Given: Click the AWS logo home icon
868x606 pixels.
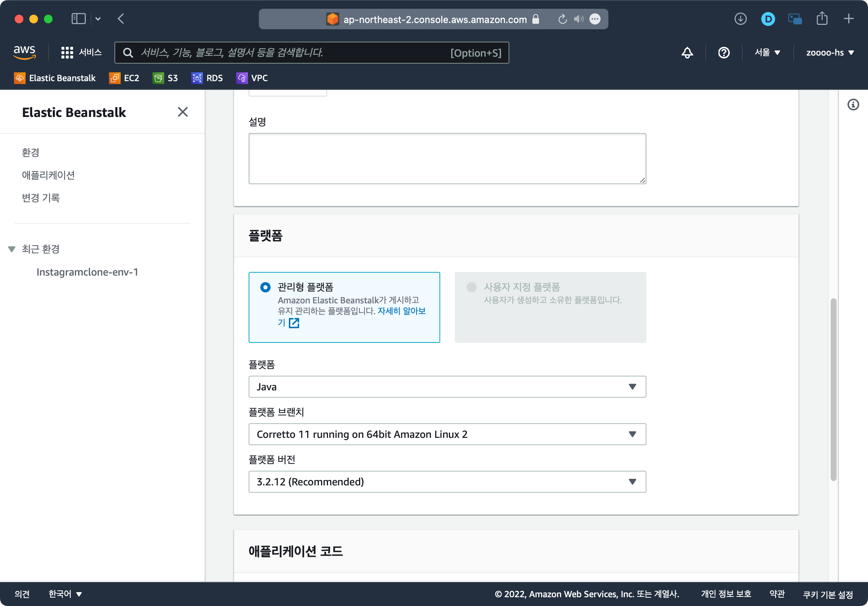Looking at the screenshot, I should click(x=24, y=52).
